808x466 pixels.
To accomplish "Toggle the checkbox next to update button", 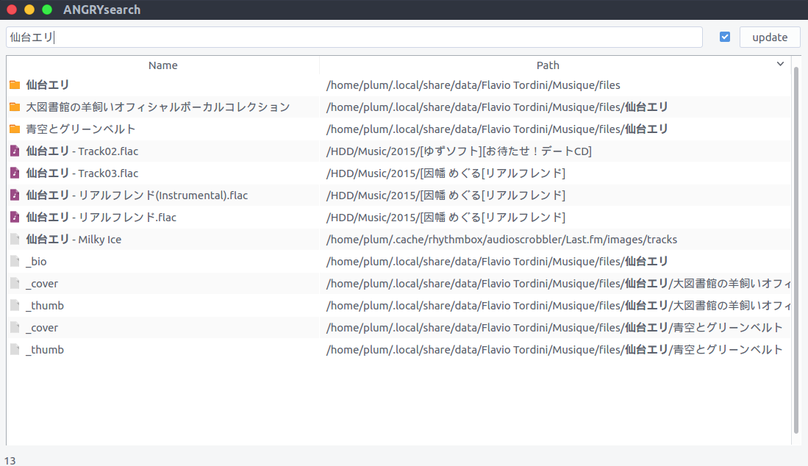I will (x=725, y=37).
